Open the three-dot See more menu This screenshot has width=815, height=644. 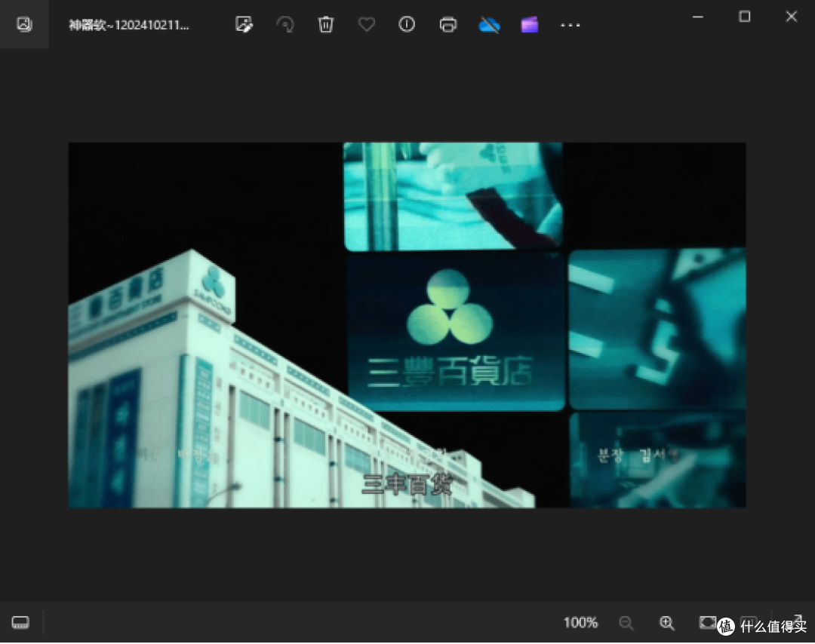coord(570,25)
